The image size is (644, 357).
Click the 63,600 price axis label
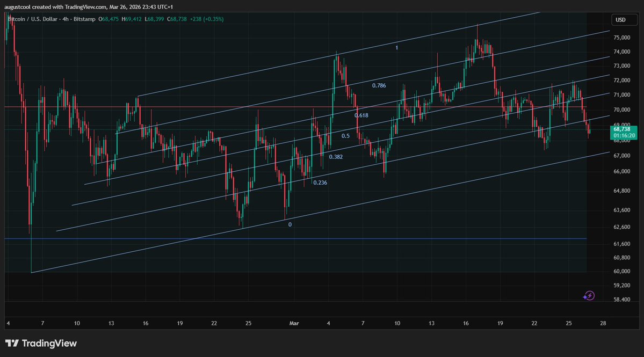[622, 210]
